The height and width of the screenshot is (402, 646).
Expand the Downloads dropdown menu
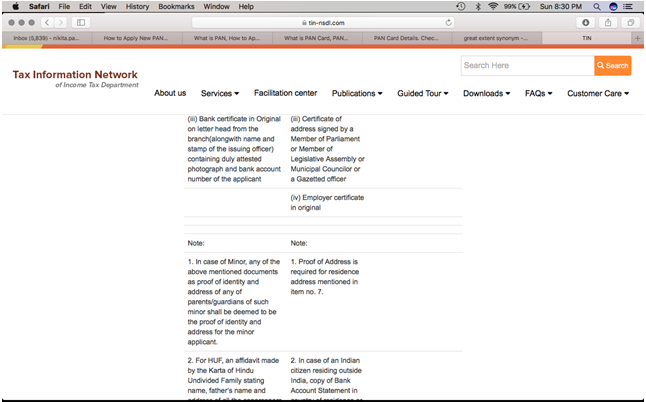[487, 93]
